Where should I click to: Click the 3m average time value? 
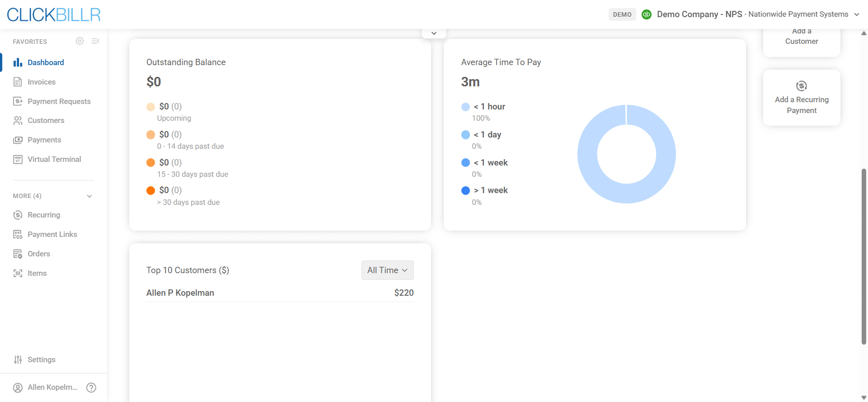[x=470, y=82]
